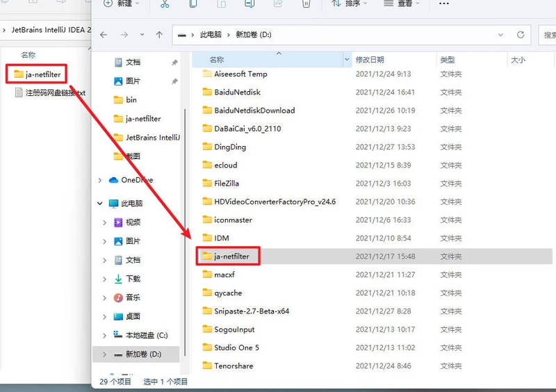Click the Copy icon in toolbar
This screenshot has width=556, height=392.
(193, 4)
